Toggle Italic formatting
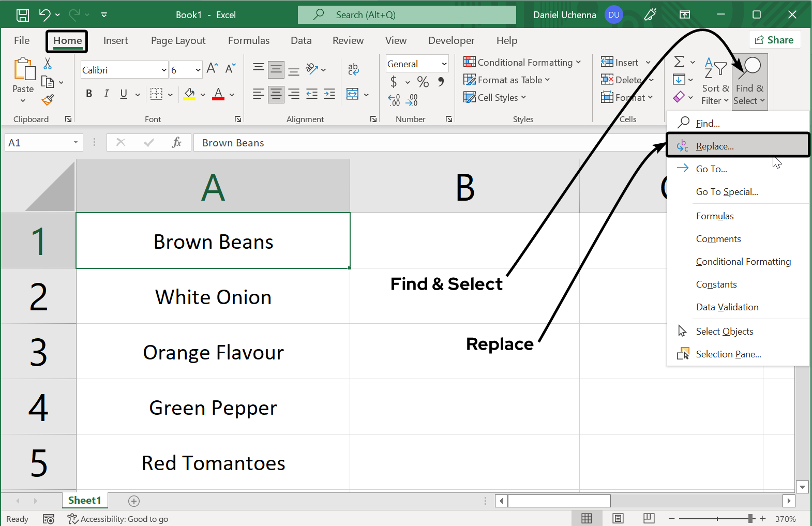 tap(106, 94)
